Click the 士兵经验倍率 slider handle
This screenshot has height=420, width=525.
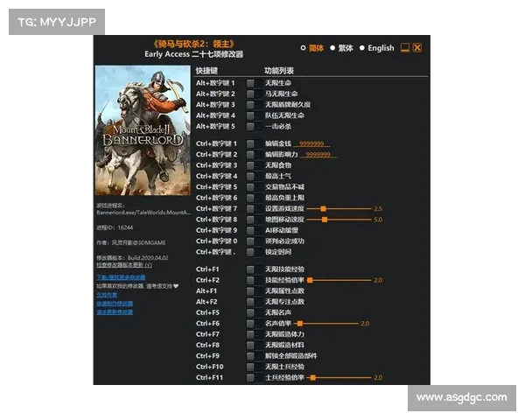[x=312, y=377]
